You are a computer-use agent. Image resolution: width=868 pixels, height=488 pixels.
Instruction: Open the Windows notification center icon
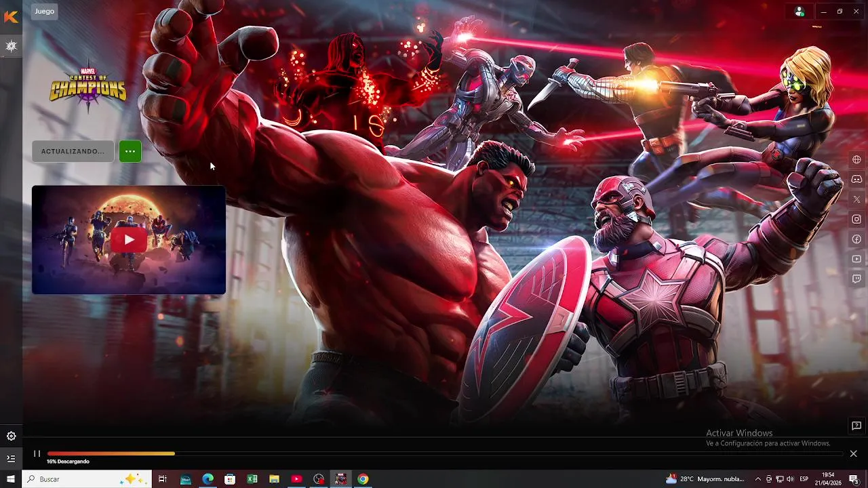(x=854, y=479)
